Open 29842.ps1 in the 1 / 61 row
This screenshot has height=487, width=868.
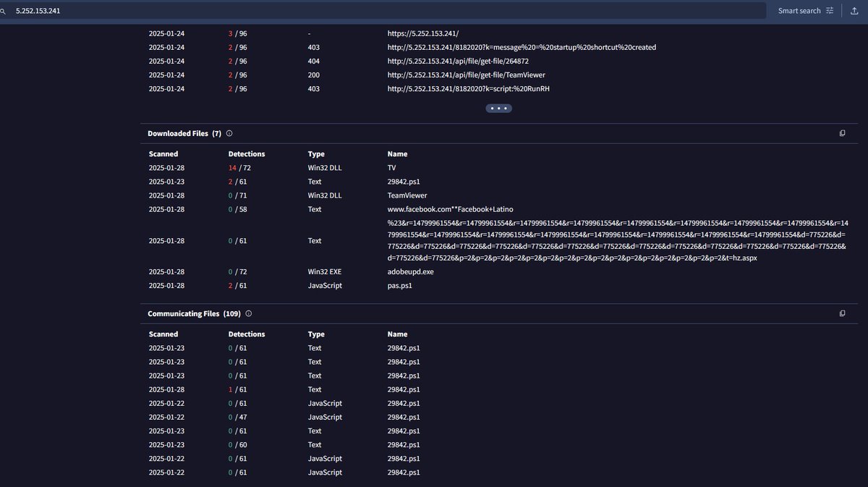404,389
